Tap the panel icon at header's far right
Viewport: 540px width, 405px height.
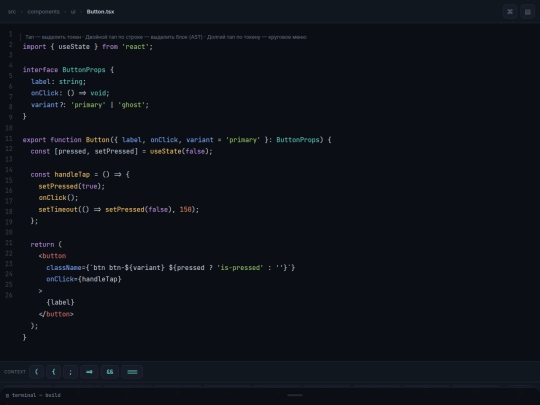coord(527,12)
